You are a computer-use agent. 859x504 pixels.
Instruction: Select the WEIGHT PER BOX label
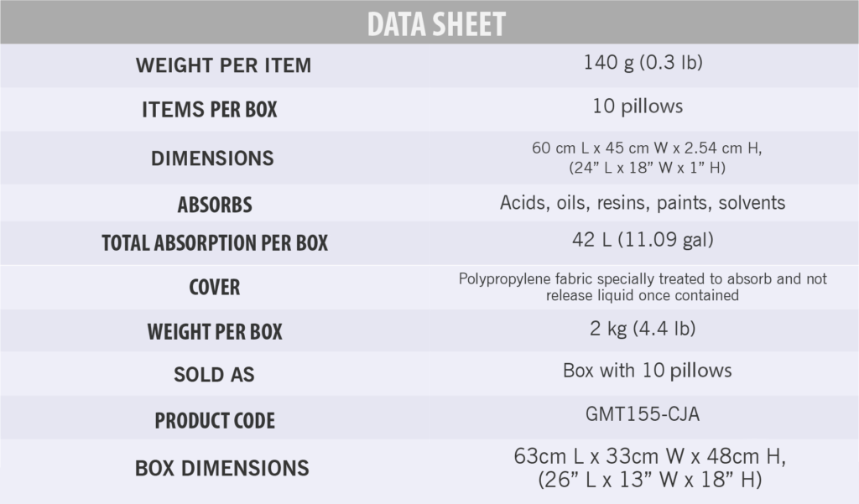[x=215, y=332]
